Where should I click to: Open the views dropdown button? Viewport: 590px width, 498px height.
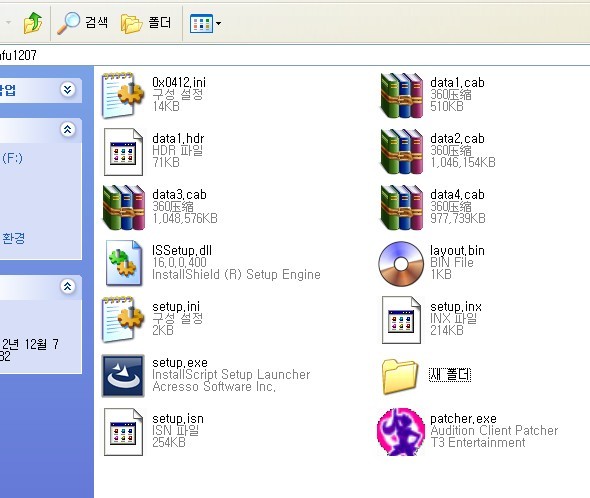pyautogui.click(x=205, y=23)
